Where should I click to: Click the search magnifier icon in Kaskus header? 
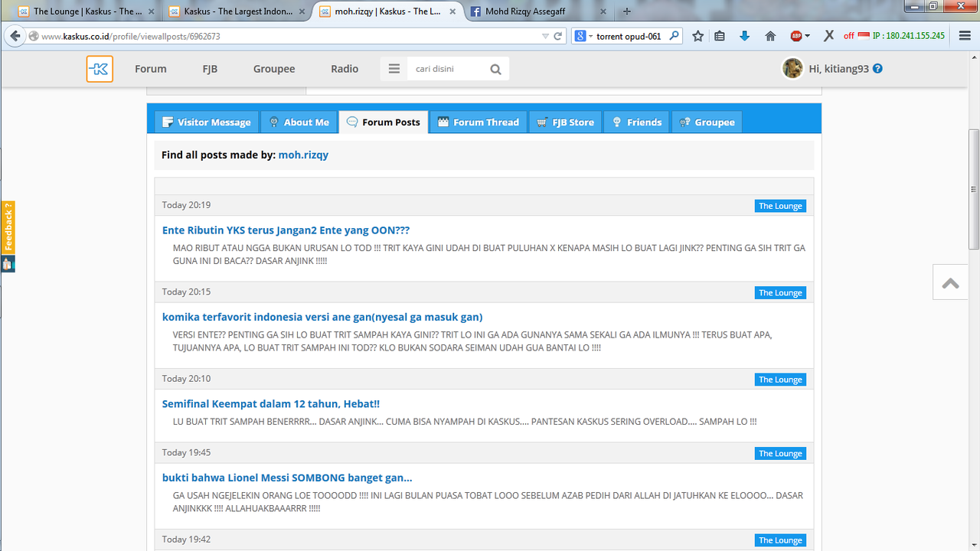496,69
